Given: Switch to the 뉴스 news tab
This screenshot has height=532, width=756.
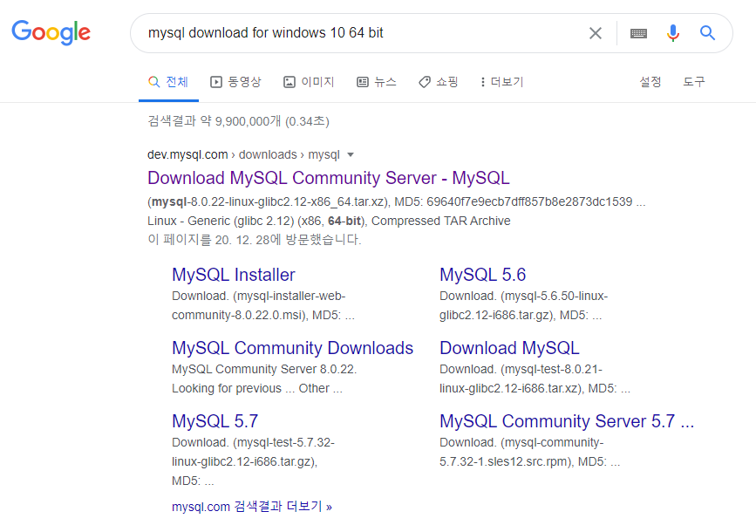Looking at the screenshot, I should point(377,82).
